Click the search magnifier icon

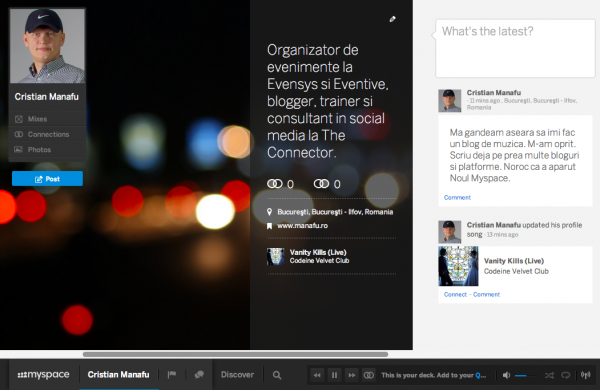277,375
